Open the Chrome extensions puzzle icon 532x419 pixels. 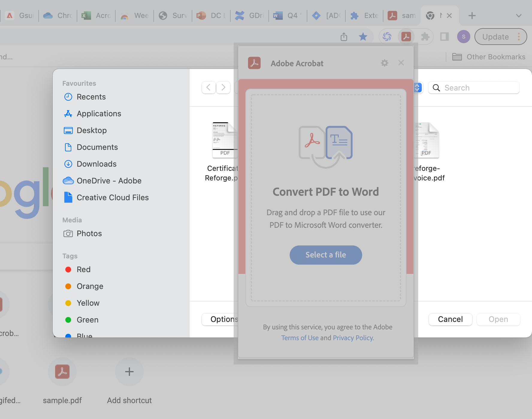click(x=425, y=37)
